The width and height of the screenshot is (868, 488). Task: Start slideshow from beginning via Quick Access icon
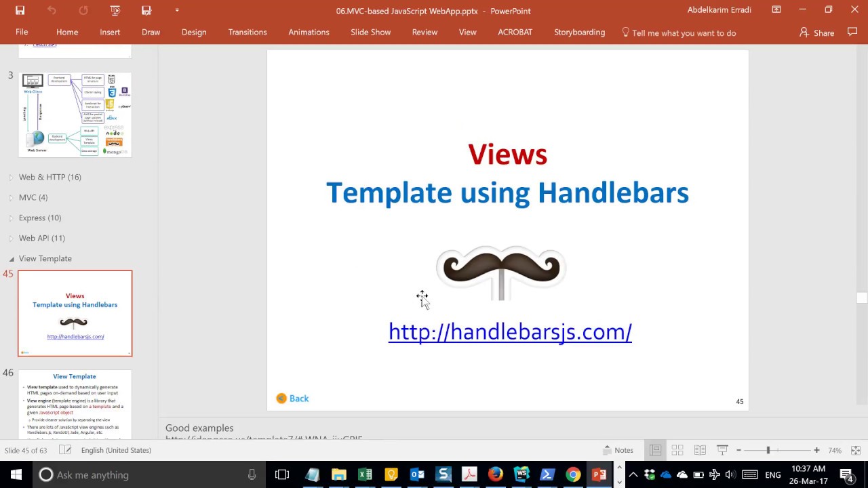[115, 10]
